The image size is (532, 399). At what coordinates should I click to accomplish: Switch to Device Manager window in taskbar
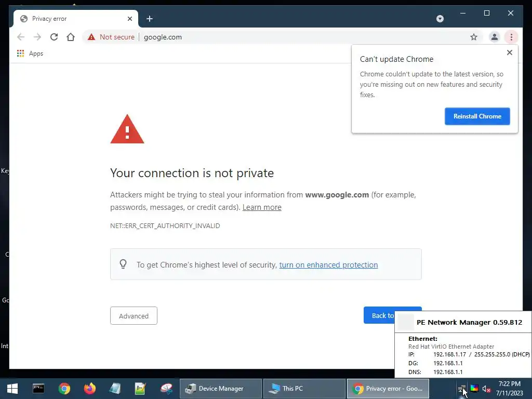point(221,389)
